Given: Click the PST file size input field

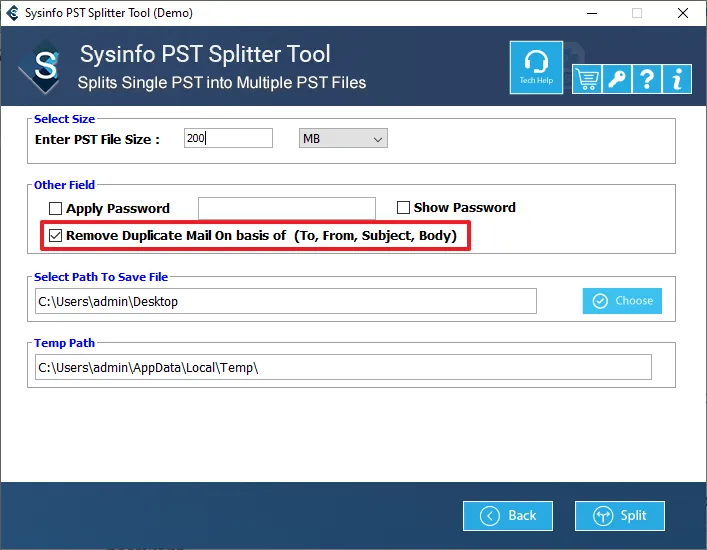Looking at the screenshot, I should (x=228, y=138).
